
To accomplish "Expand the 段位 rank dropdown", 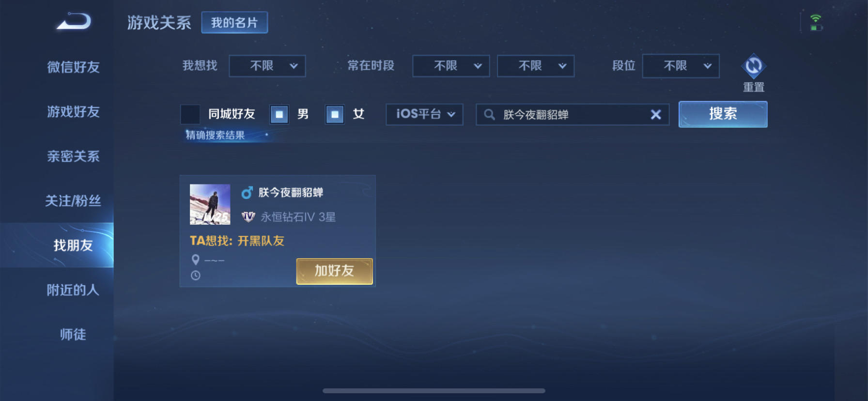I will (681, 66).
